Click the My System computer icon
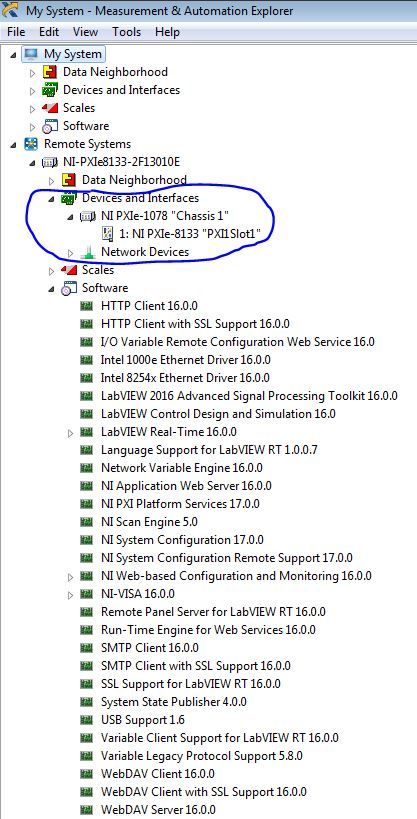 31,54
